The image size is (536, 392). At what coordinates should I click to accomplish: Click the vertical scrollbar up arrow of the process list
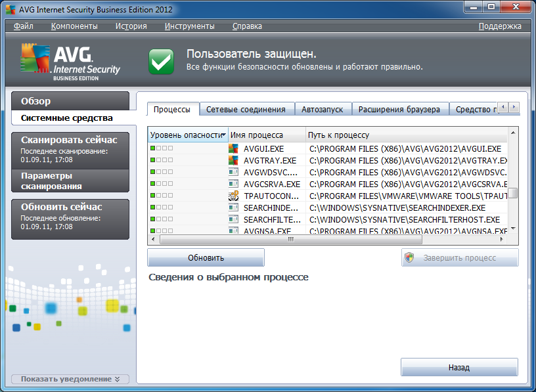tap(513, 133)
